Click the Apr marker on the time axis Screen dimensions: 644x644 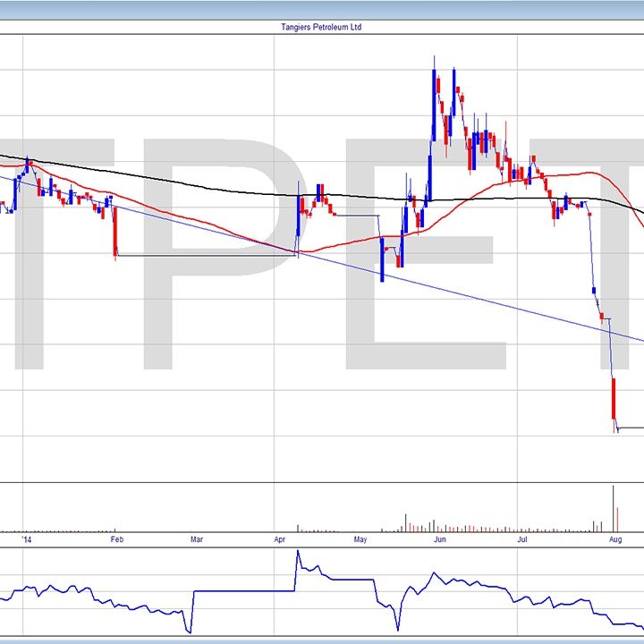coord(280,540)
